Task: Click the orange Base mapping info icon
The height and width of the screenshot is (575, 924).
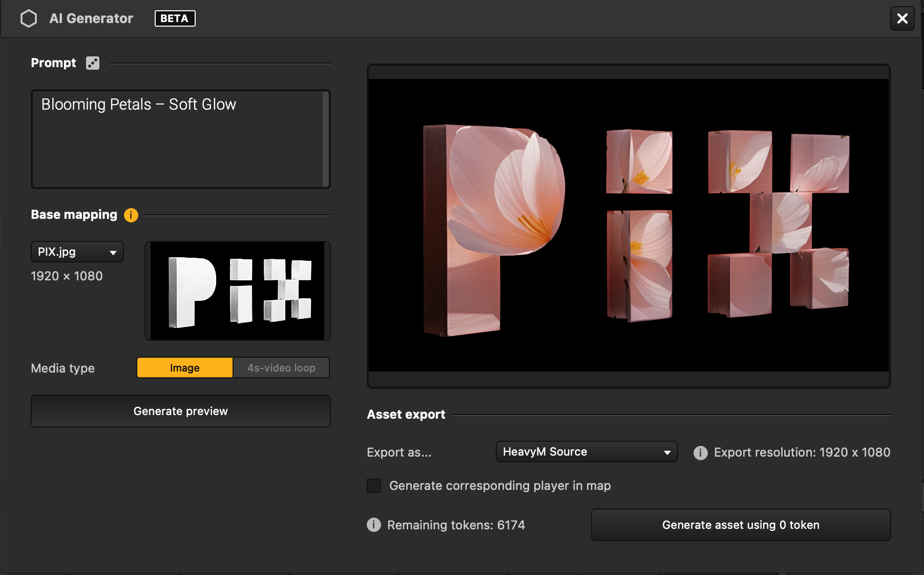Action: 131,215
